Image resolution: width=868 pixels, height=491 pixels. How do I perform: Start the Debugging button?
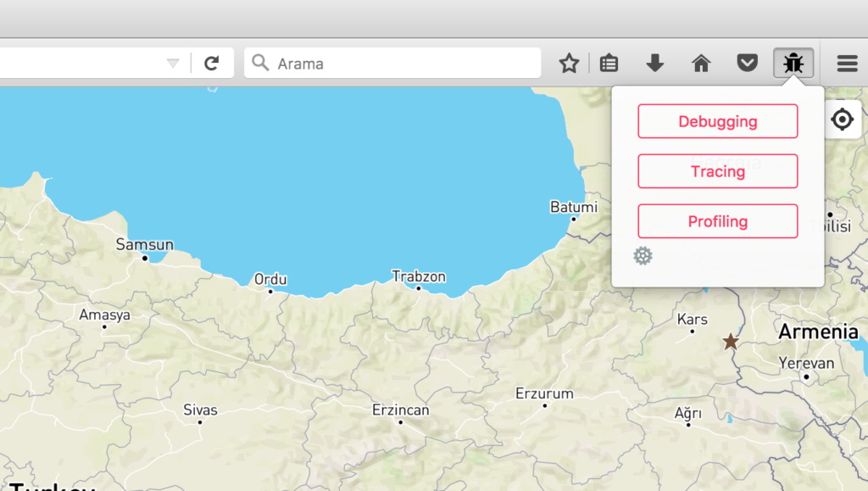[717, 121]
